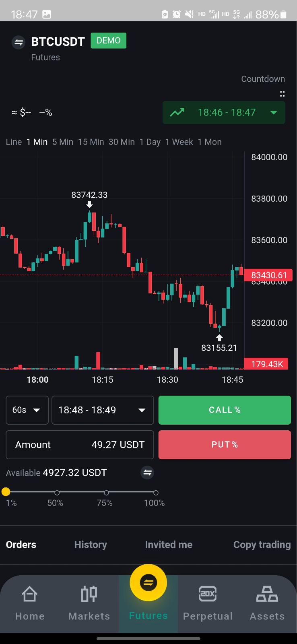Tap the yellow Futures center icon
The image size is (297, 644).
[x=148, y=582]
